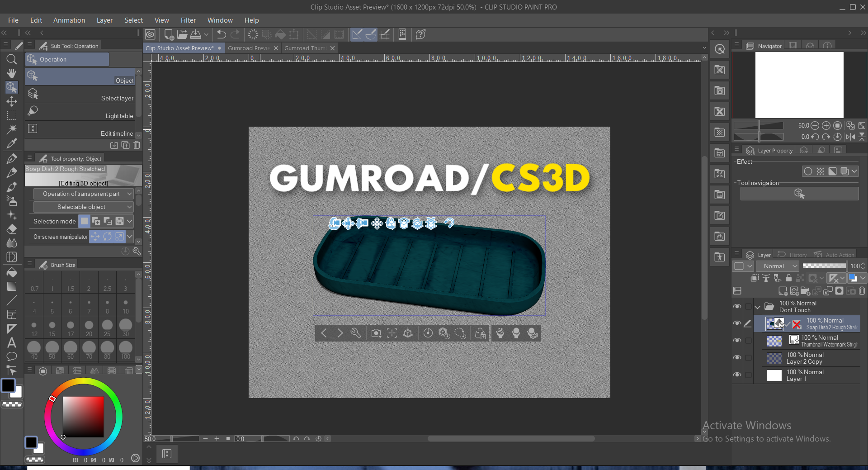Open the CLIP STUDIO PAINT support help icon
Image resolution: width=868 pixels, height=470 pixels.
click(420, 34)
